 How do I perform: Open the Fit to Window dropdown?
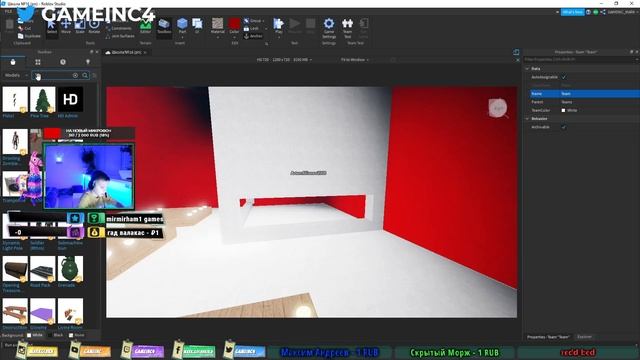[x=355, y=60]
